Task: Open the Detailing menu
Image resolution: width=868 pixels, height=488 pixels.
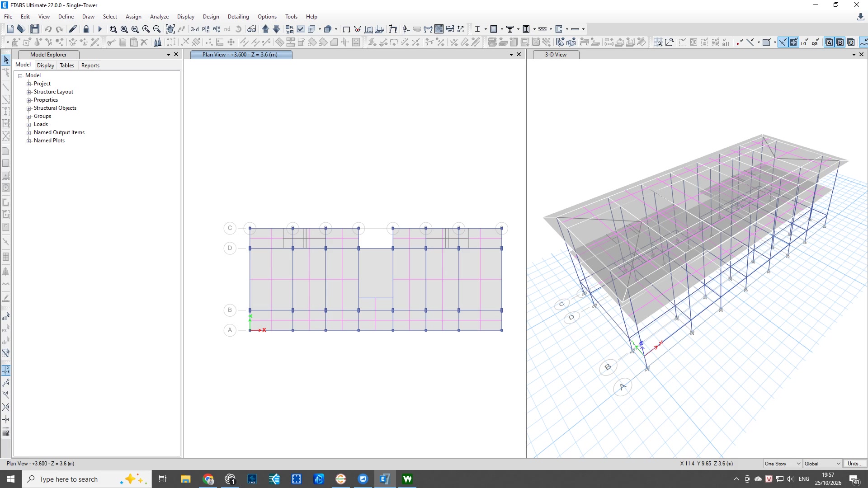Action: [x=238, y=17]
